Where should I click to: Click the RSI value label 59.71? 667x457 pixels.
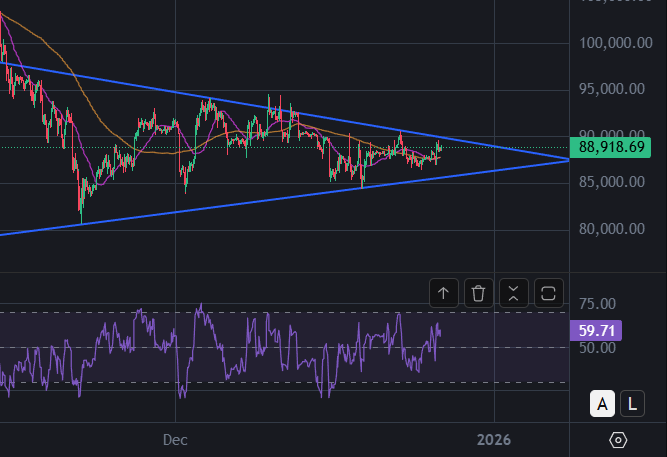pyautogui.click(x=596, y=331)
